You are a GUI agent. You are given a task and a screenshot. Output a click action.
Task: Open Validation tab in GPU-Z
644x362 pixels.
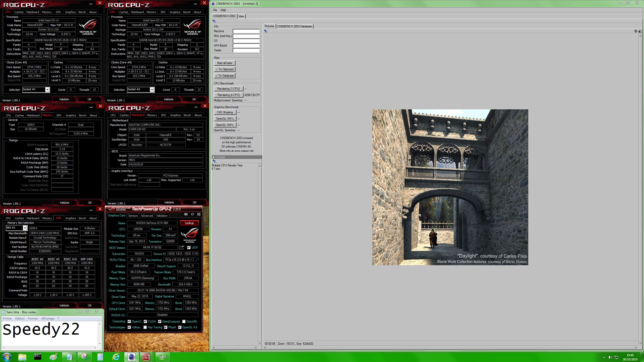coord(162,216)
